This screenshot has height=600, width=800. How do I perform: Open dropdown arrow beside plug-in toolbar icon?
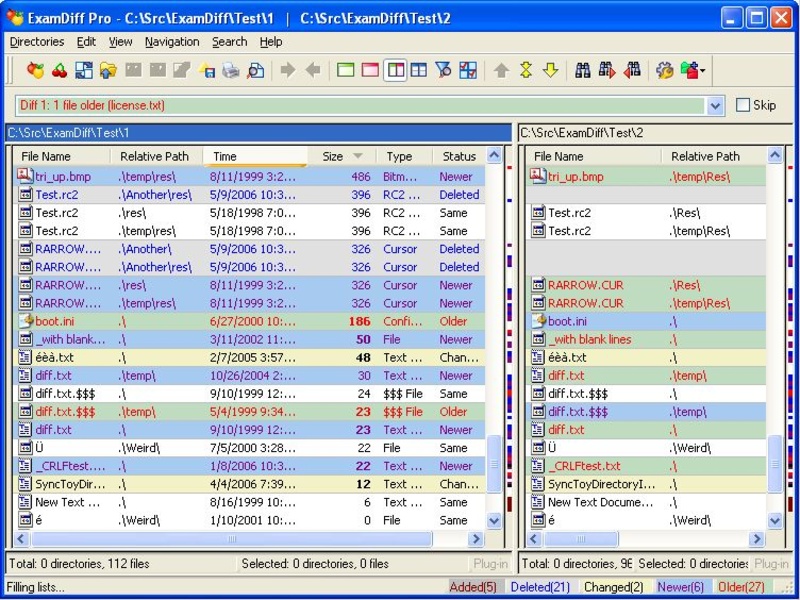(703, 71)
